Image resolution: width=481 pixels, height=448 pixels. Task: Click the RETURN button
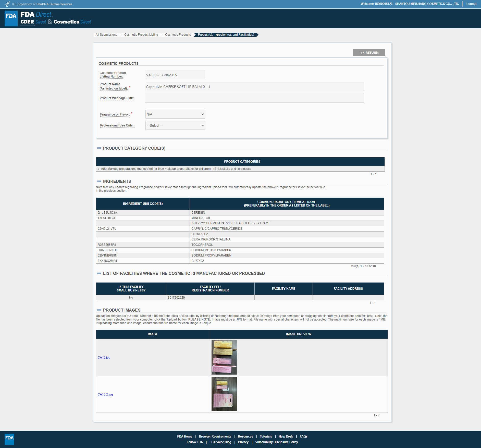click(369, 53)
